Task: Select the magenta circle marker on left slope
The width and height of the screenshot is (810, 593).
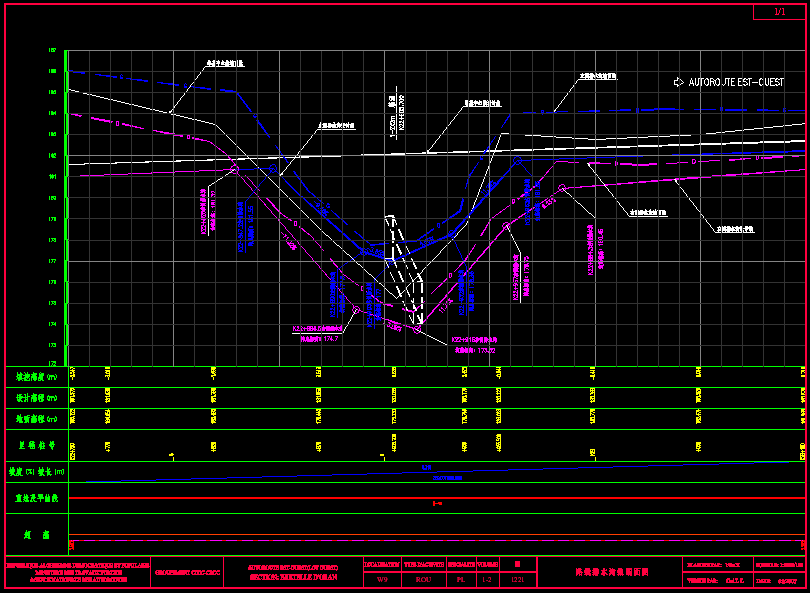Action: 236,170
